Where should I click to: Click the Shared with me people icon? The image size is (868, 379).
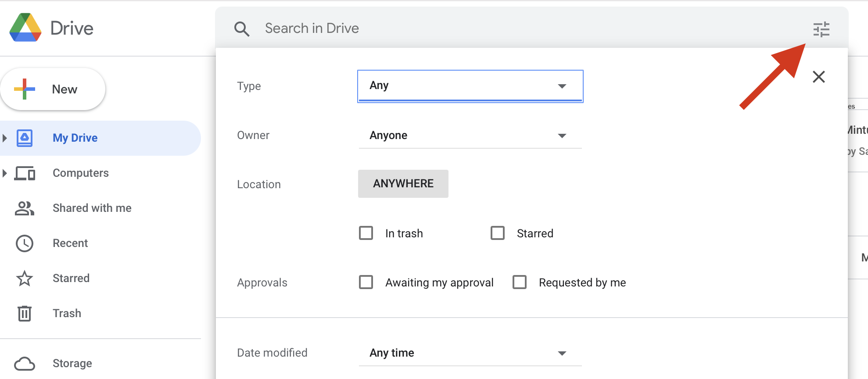pyautogui.click(x=25, y=208)
